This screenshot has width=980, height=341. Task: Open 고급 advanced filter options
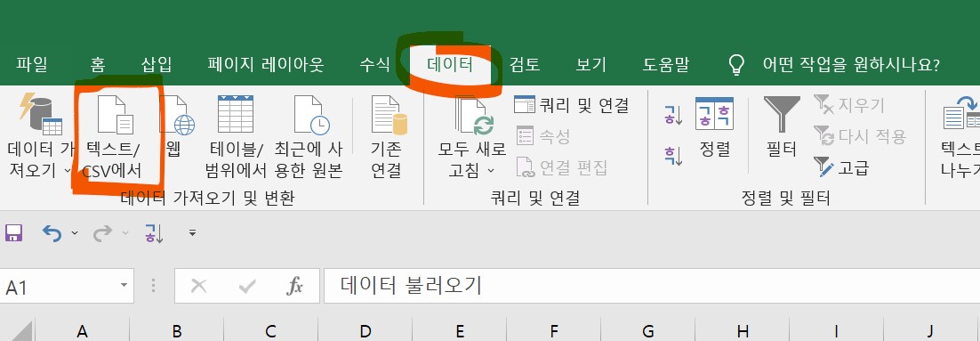841,167
